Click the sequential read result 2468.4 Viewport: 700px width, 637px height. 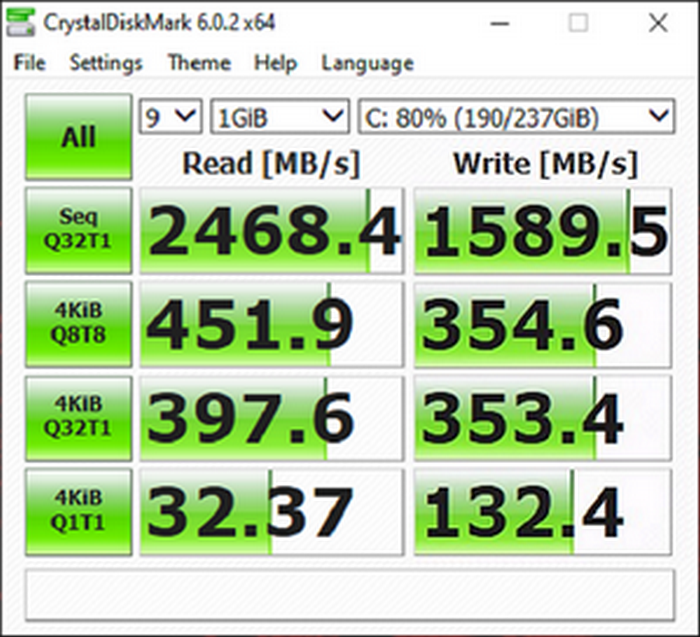click(271, 231)
